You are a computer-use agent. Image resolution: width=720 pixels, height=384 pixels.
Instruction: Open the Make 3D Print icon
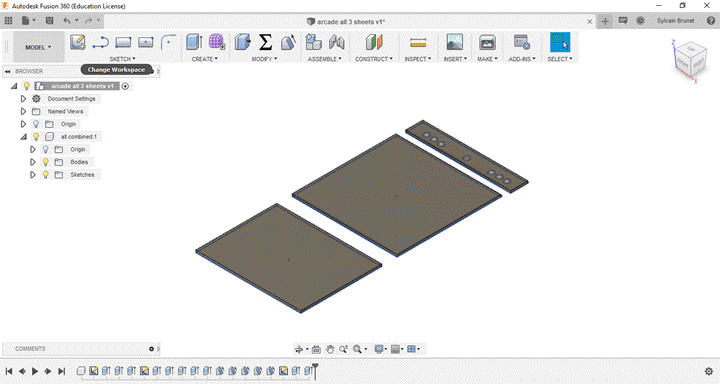[487, 42]
